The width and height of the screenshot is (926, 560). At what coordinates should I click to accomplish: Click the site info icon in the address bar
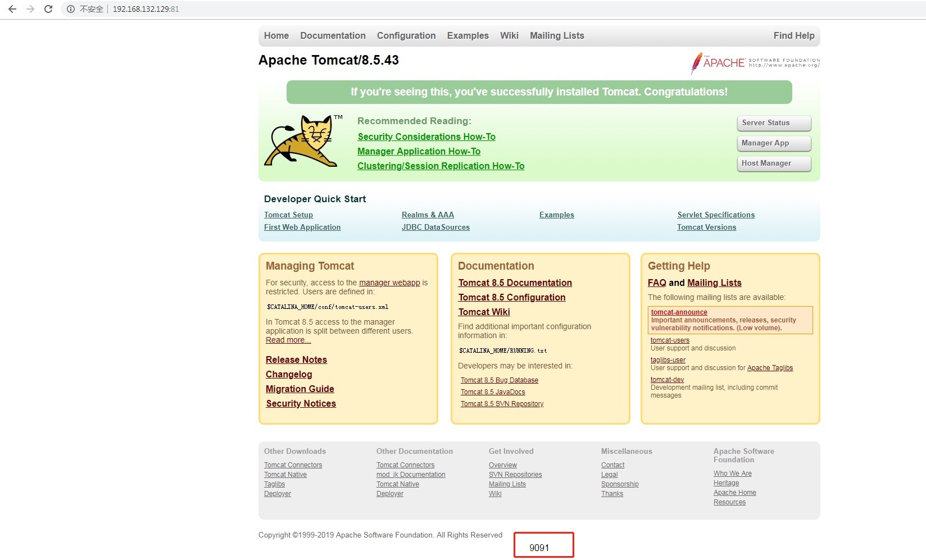click(x=71, y=9)
